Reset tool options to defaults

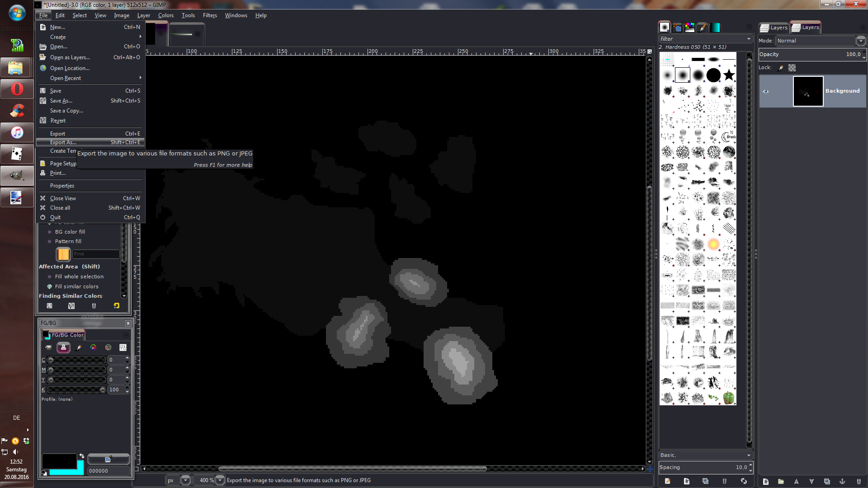click(x=116, y=306)
